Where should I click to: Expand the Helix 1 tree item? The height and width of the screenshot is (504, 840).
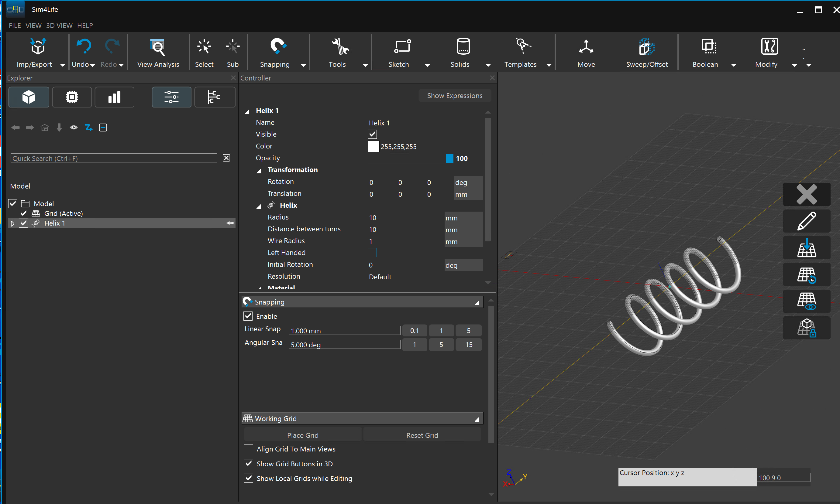coord(12,223)
